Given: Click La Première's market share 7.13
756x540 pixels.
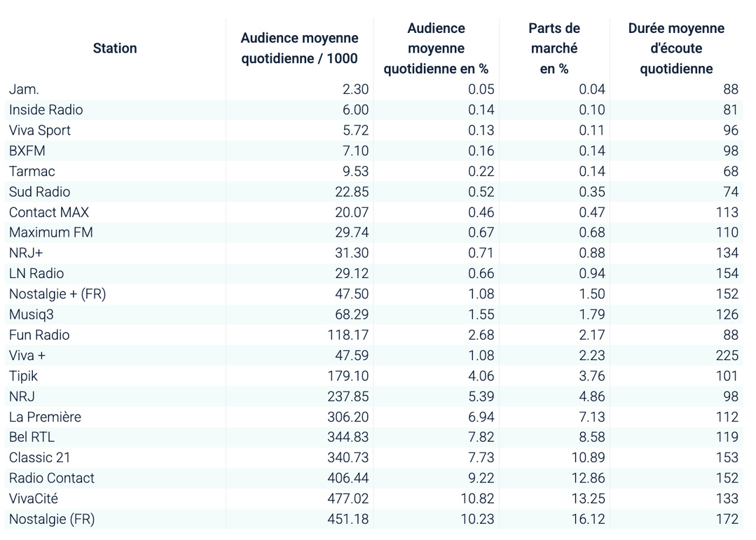Looking at the screenshot, I should [x=593, y=417].
